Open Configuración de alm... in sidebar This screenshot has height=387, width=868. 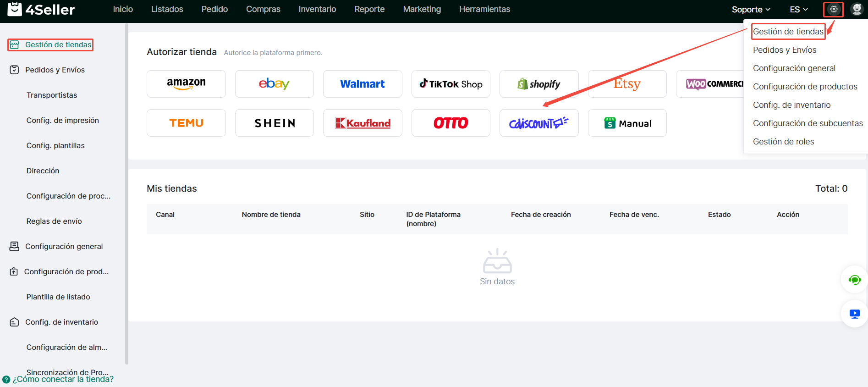[x=67, y=347]
